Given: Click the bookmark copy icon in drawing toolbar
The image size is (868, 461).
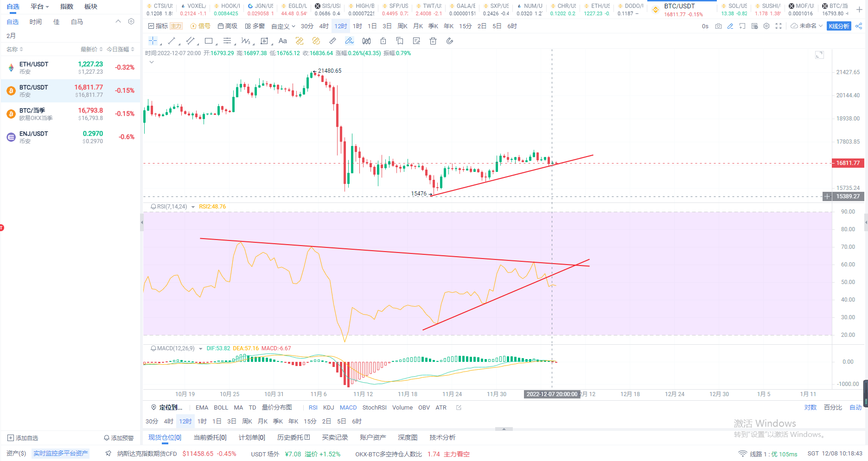Looking at the screenshot, I should click(400, 41).
